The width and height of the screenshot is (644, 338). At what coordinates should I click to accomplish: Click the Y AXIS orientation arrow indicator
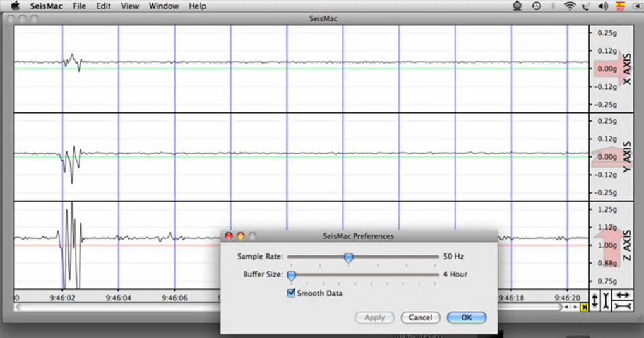tap(611, 156)
